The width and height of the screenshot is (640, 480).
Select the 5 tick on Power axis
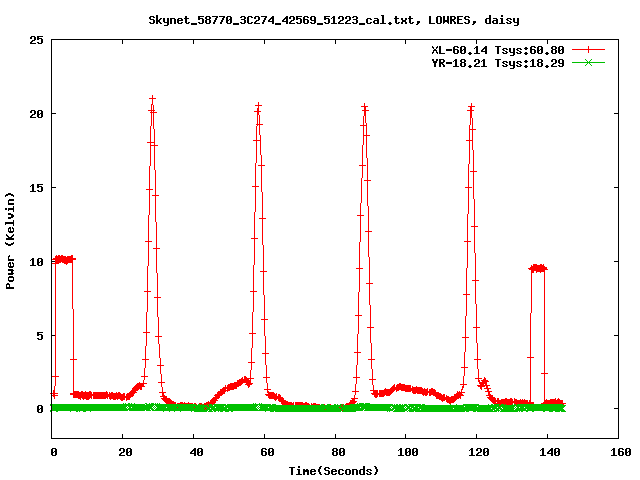click(40, 336)
